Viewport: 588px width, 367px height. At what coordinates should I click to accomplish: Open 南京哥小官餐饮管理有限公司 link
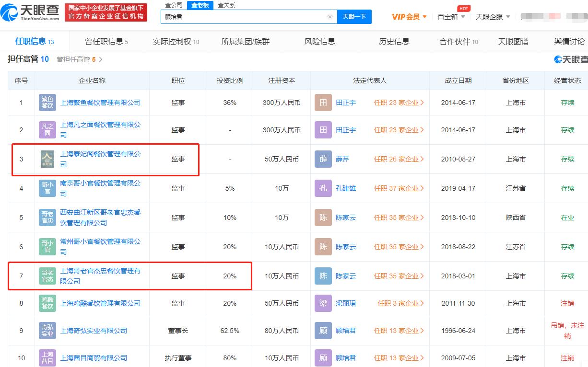click(x=100, y=188)
